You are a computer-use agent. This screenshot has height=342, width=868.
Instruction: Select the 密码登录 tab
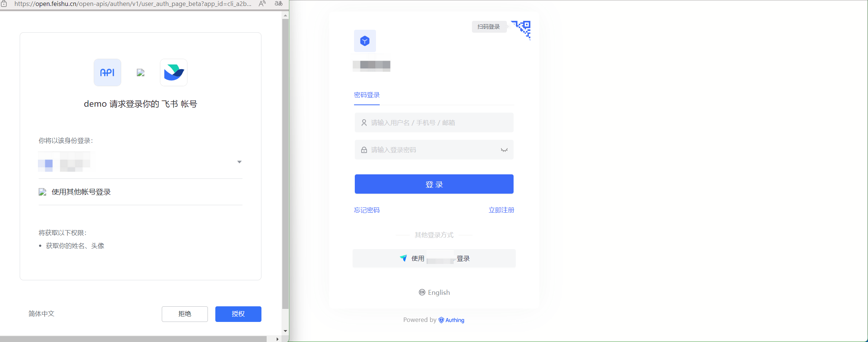tap(367, 95)
